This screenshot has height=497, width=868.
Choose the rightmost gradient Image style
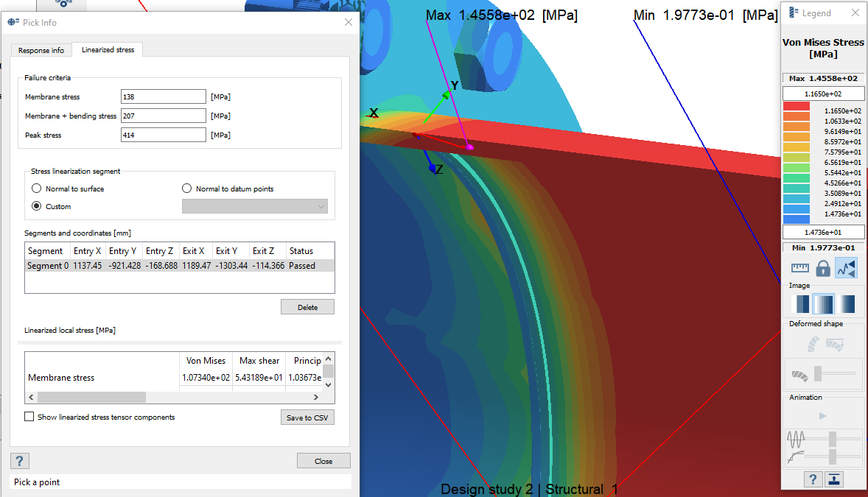coord(845,303)
